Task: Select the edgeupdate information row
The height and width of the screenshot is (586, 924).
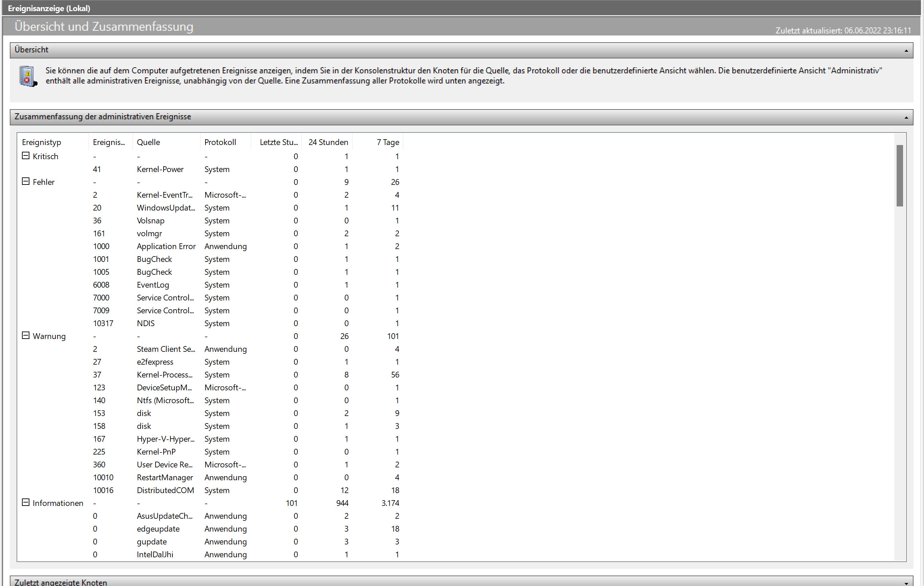Action: (158, 529)
